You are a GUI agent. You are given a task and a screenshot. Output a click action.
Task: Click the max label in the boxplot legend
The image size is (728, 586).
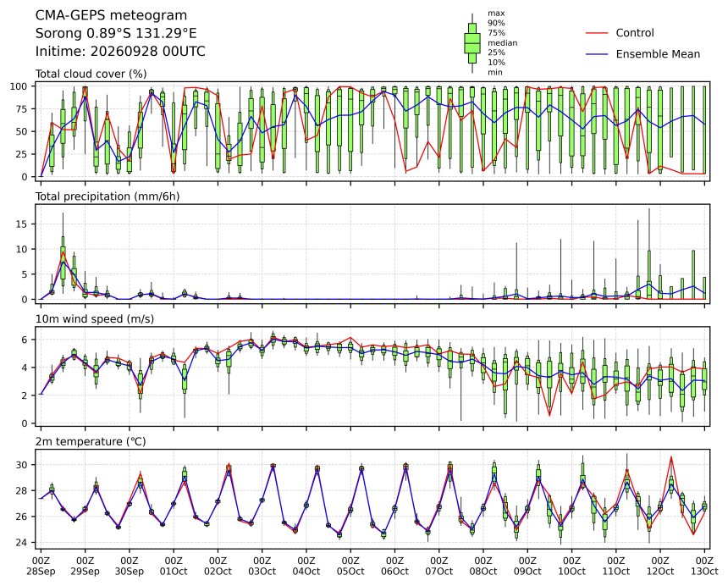click(496, 14)
